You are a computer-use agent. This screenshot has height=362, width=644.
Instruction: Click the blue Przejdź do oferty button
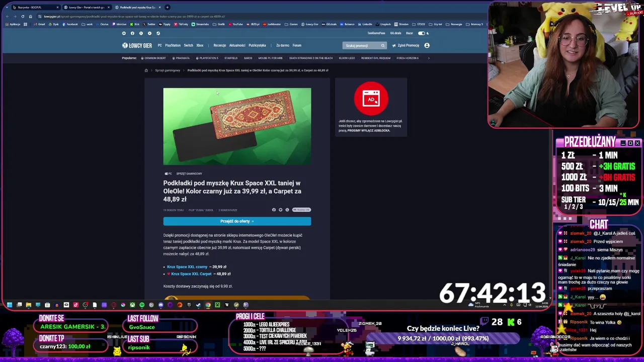click(237, 221)
